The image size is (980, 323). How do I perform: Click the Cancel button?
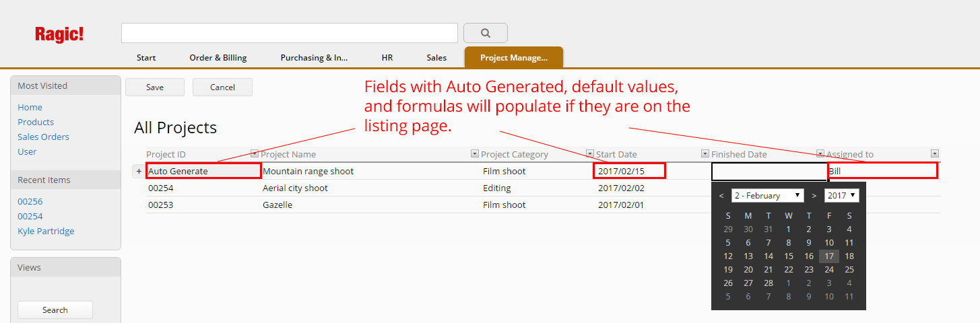222,87
